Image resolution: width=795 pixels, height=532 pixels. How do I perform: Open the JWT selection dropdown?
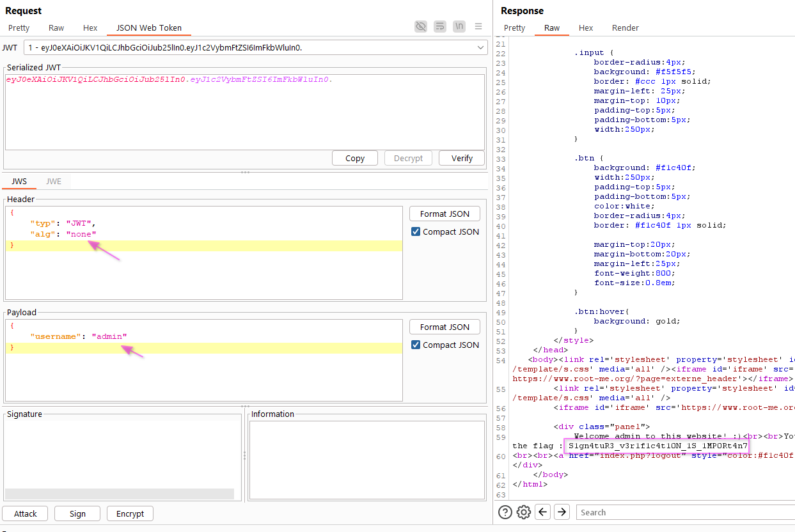click(x=255, y=47)
